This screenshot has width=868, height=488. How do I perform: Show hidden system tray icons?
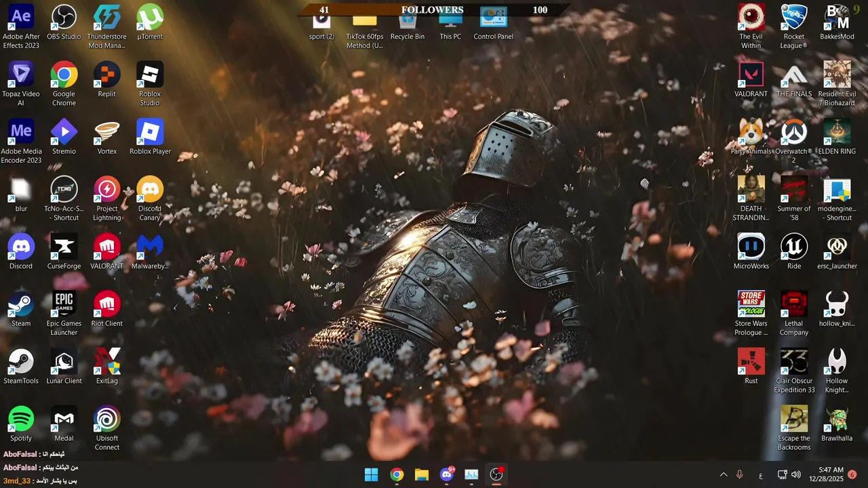[724, 474]
